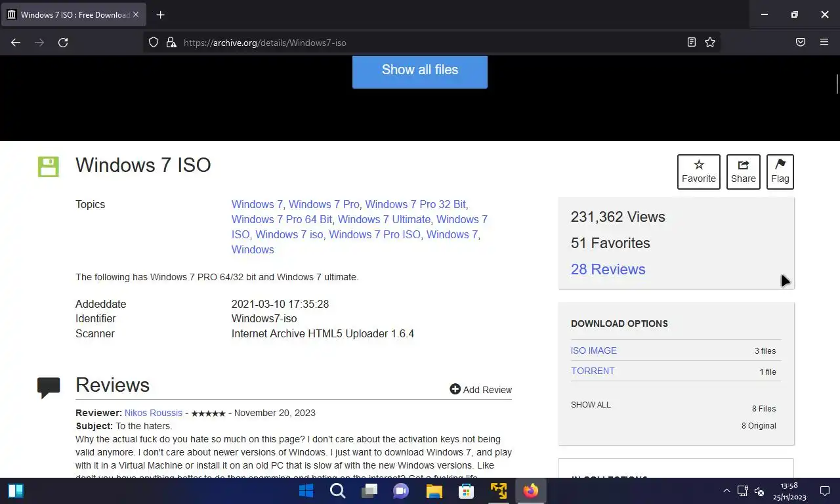Screen dimensions: 840x504
Task: Click the Add Review link
Action: pyautogui.click(x=480, y=390)
